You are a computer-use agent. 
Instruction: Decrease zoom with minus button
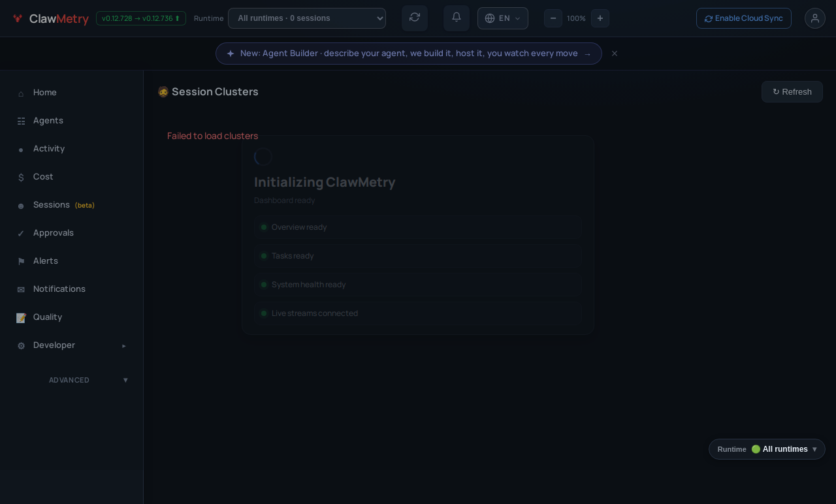pyautogui.click(x=553, y=18)
